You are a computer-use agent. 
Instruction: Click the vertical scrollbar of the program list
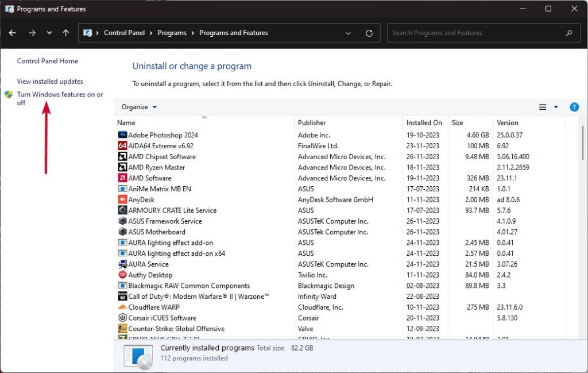click(583, 143)
